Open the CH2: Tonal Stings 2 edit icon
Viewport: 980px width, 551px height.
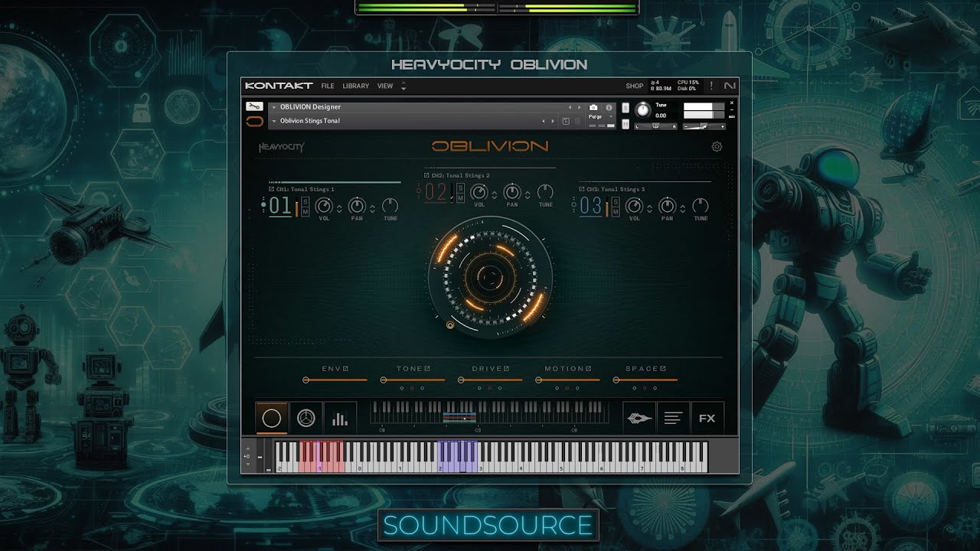pos(426,175)
